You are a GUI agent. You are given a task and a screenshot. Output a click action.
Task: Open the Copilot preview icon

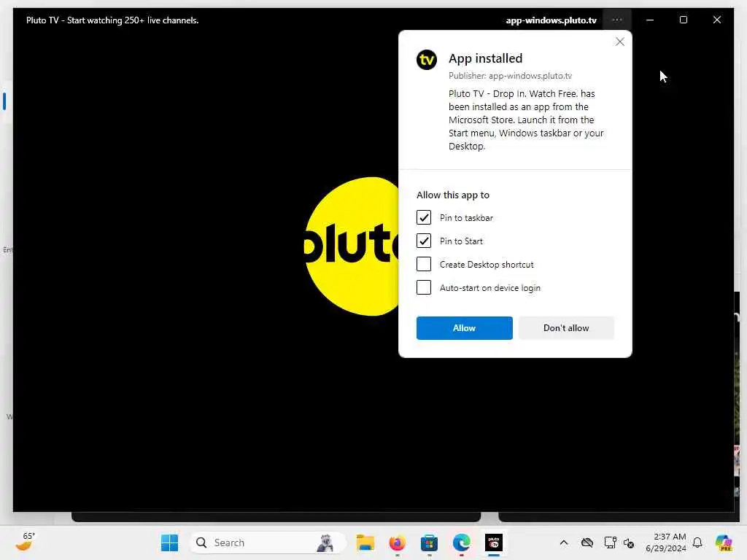pyautogui.click(x=724, y=542)
